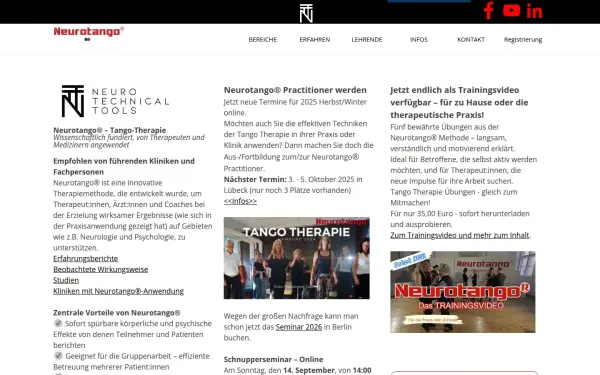Screen dimensions: 600x375
Task: Click heading 'Neurotango® Practitioner werden'
Action: [295, 90]
